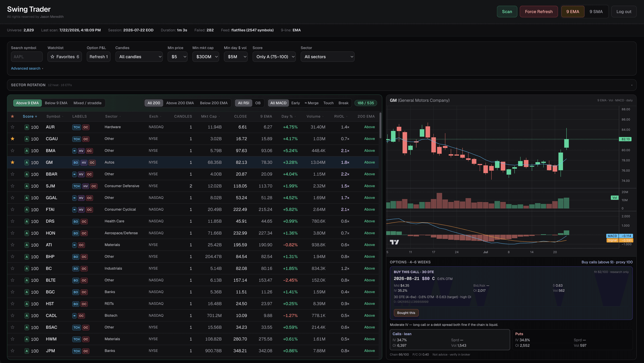Open the Min mkt cap dropdown
This screenshot has height=363, width=644.
click(206, 57)
